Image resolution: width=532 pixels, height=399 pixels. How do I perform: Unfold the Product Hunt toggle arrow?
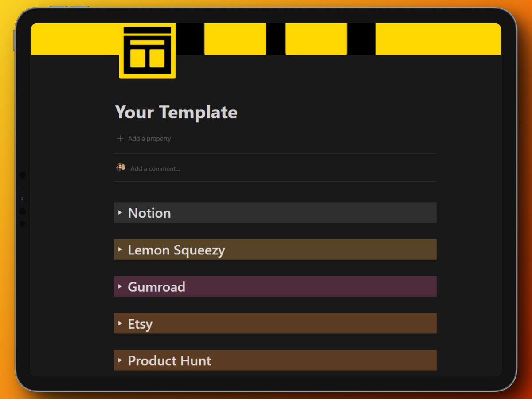click(x=120, y=360)
